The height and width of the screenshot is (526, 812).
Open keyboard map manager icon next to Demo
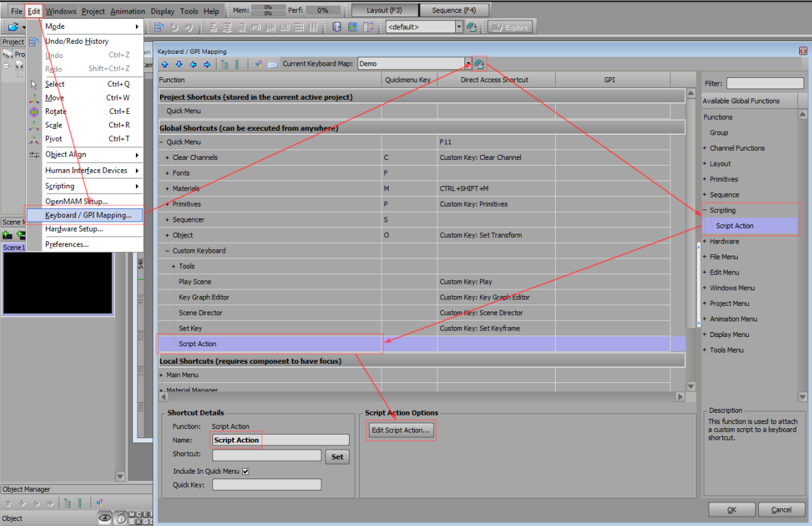(x=479, y=64)
